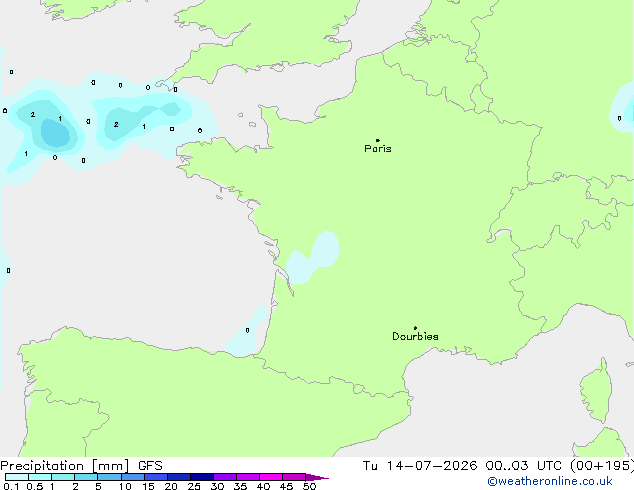Click the weatheronline.co.uk copyright link

pyautogui.click(x=550, y=481)
